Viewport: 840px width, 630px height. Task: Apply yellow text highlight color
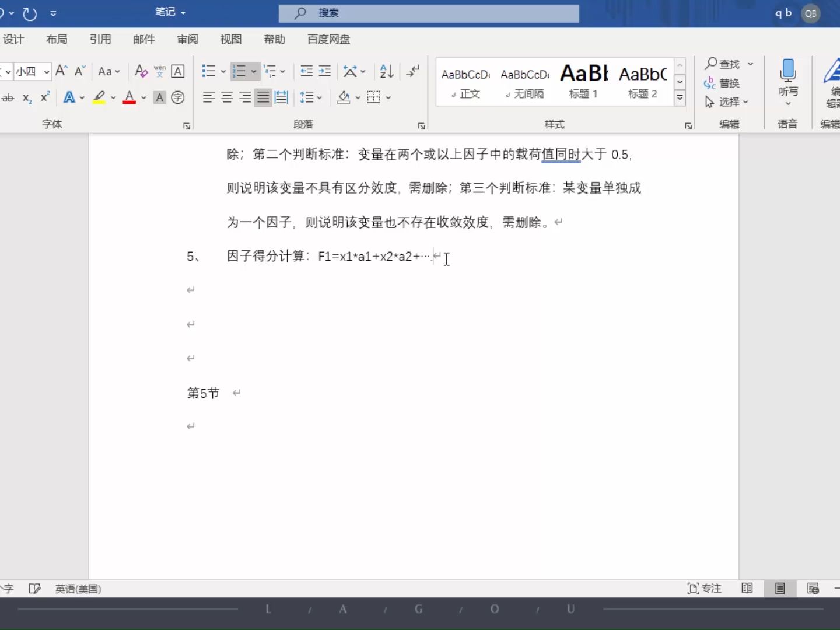coord(99,97)
